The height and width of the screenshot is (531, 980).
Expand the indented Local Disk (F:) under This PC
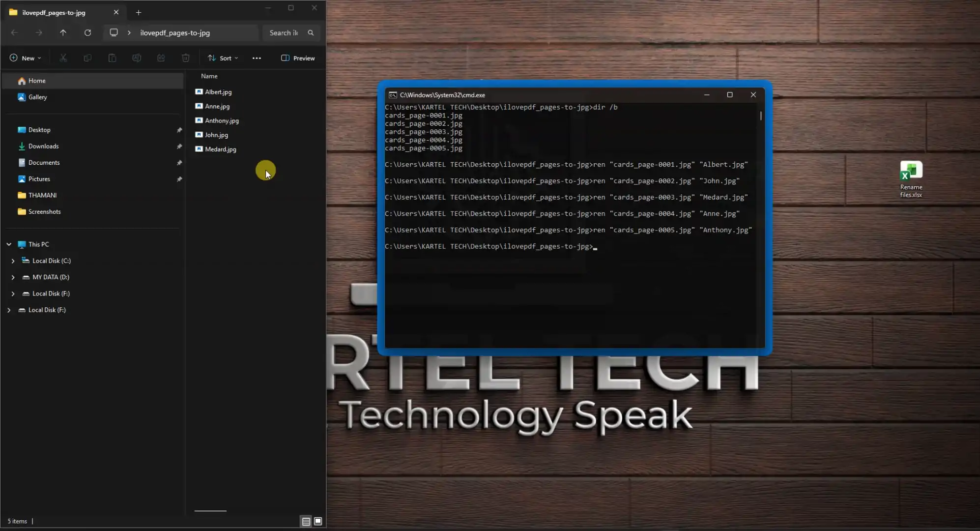[x=13, y=294]
